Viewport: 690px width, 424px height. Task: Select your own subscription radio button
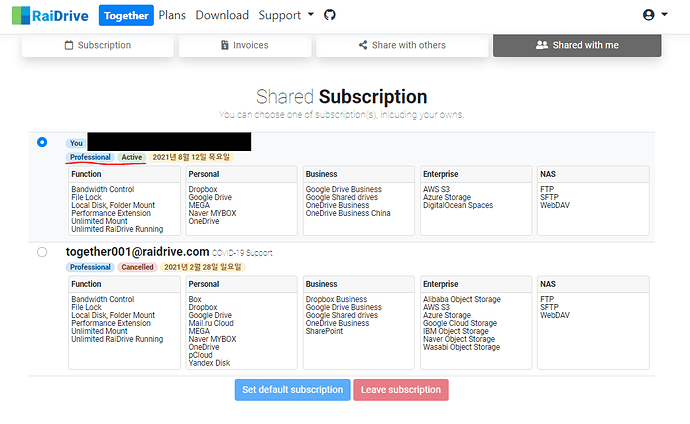[x=42, y=142]
